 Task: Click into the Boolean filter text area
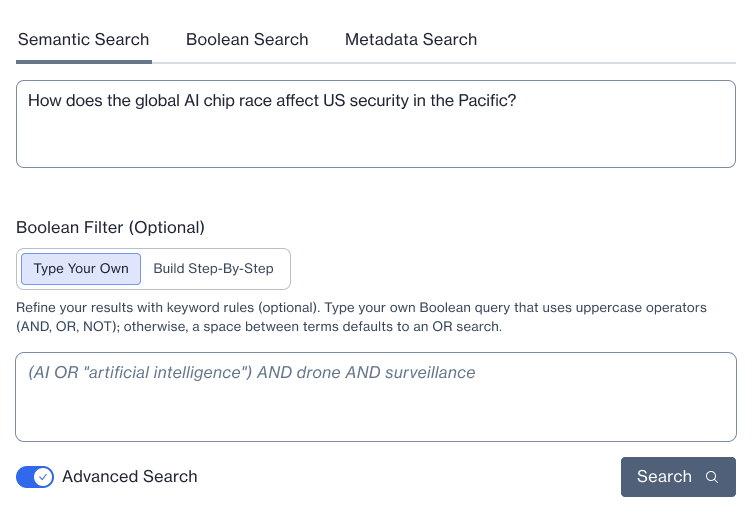(375, 410)
